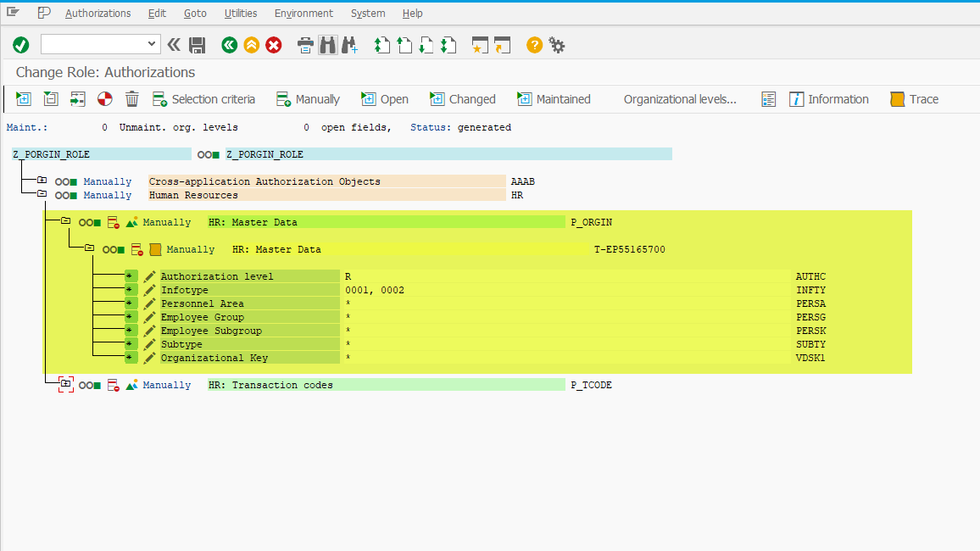
Task: Click traffic light status of P_TCODE row
Action: pyautogui.click(x=89, y=386)
